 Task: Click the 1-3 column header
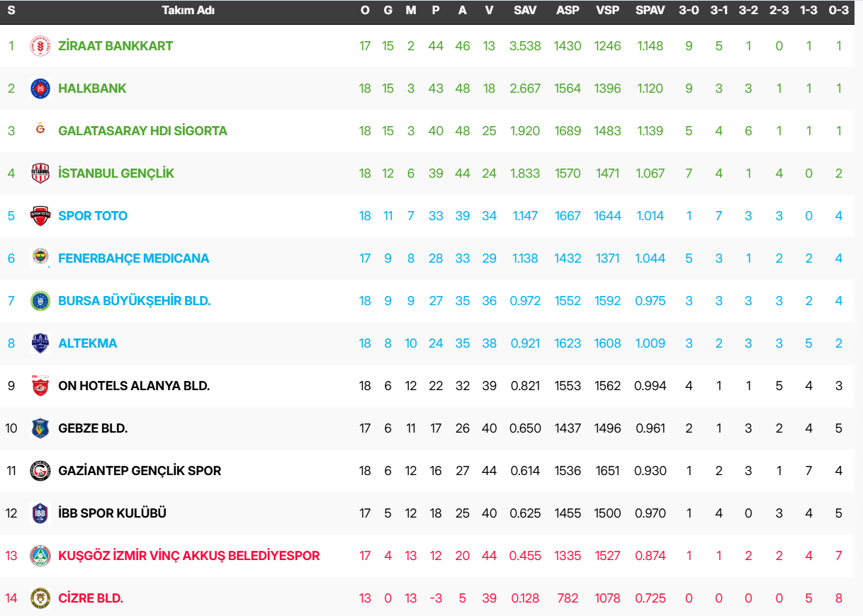pyautogui.click(x=808, y=11)
